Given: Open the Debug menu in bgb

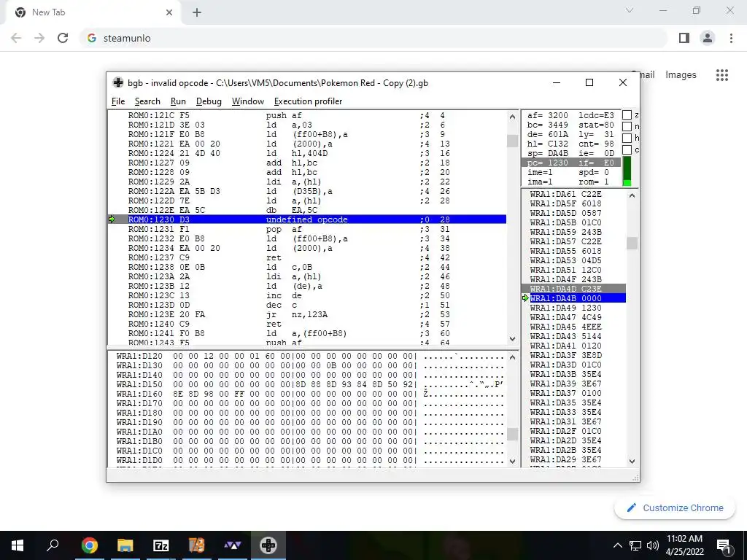Looking at the screenshot, I should click(209, 101).
